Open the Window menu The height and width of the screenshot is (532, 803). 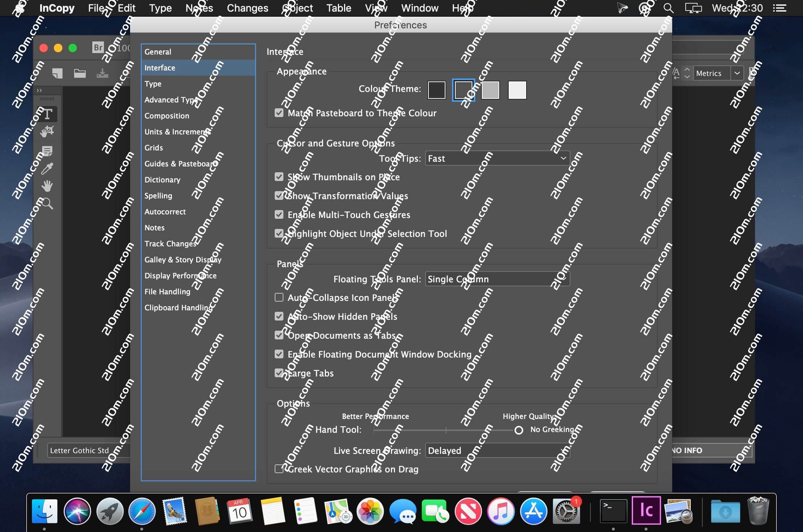[x=420, y=8]
